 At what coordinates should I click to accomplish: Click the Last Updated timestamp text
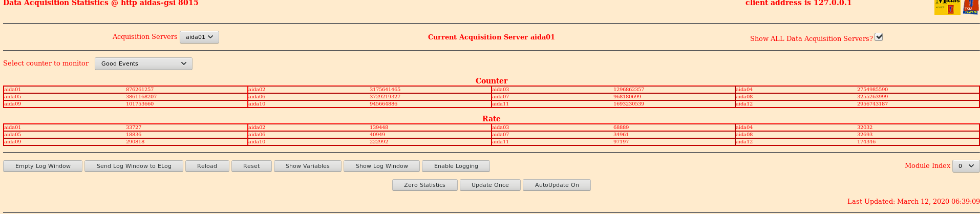click(x=913, y=202)
